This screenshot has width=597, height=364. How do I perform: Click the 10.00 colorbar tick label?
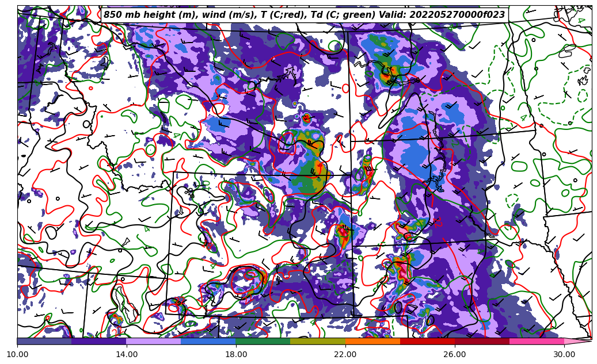(x=17, y=355)
